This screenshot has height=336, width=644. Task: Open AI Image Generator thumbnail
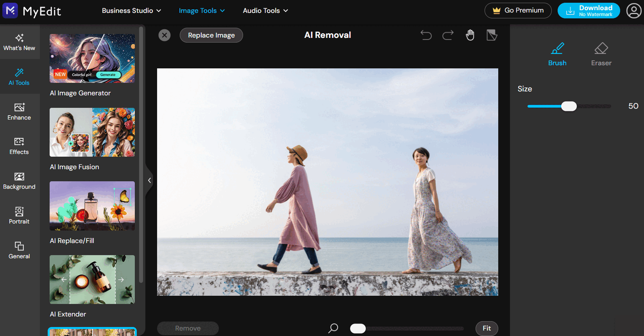coord(92,58)
